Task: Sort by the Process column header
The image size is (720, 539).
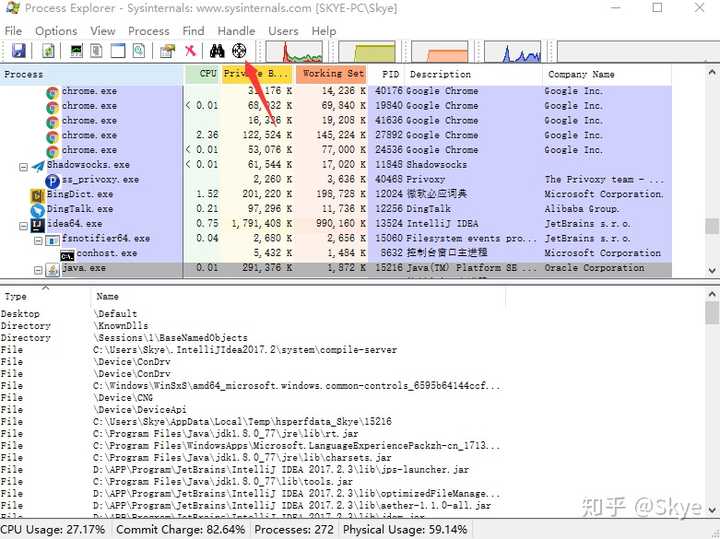Action: click(x=92, y=74)
